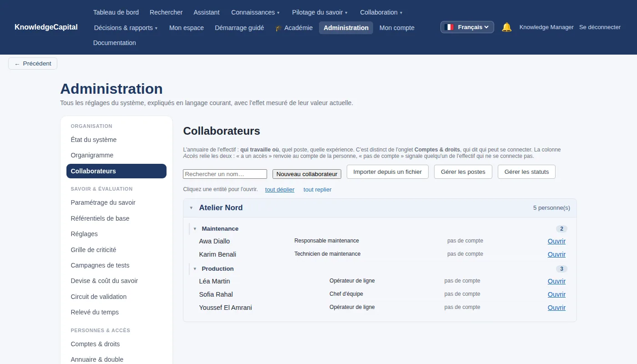Open the notifications bell

506,27
